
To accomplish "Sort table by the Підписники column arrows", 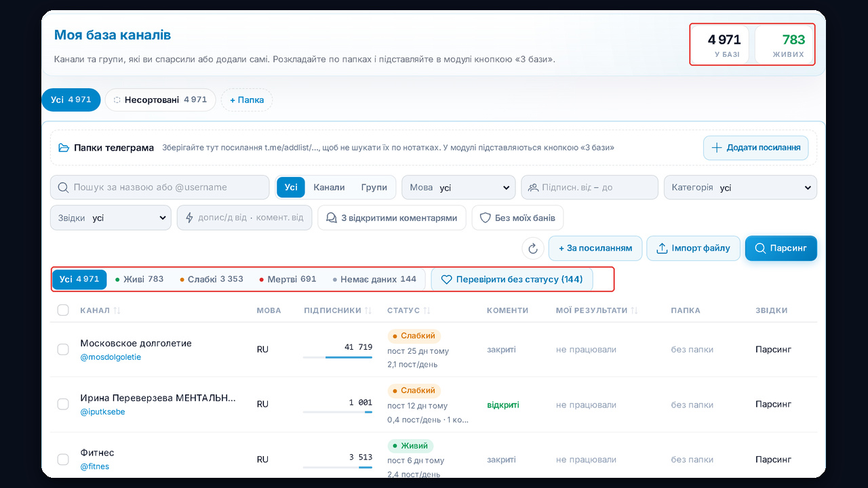I will coord(368,310).
